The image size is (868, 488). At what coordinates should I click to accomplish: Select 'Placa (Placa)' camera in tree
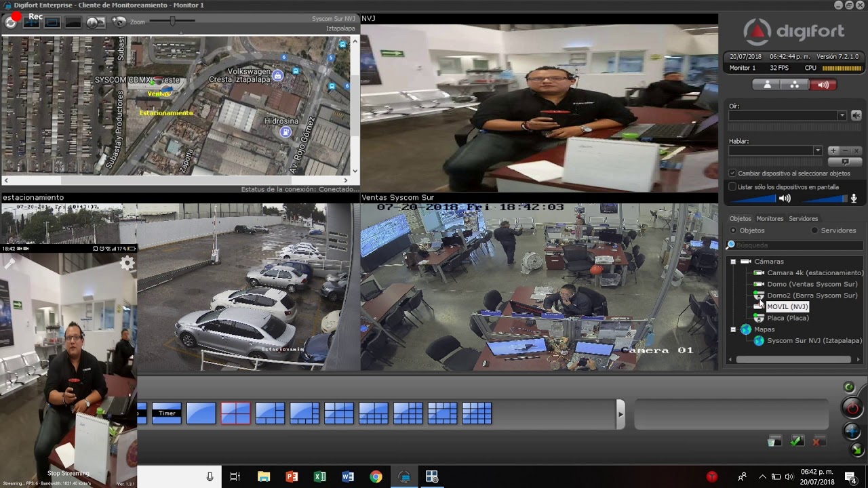click(787, 318)
